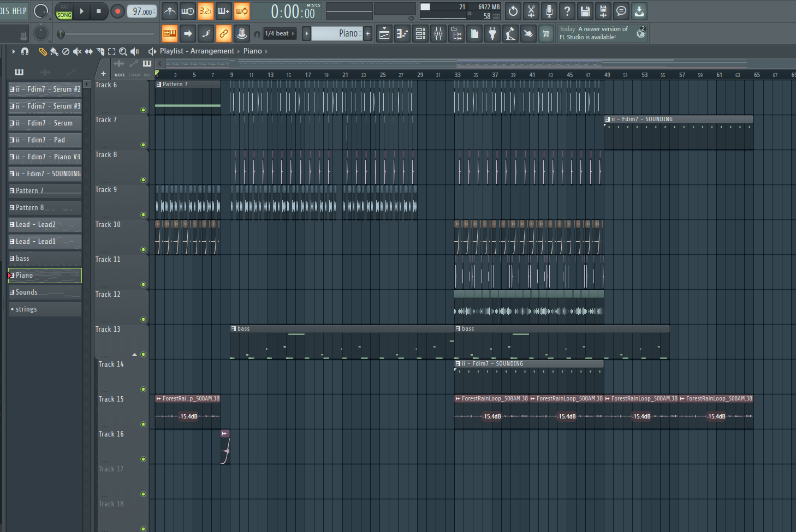Viewport: 796px width, 532px height.
Task: Toggle typing keyboard to piano icon
Action: pyautogui.click(x=170, y=34)
